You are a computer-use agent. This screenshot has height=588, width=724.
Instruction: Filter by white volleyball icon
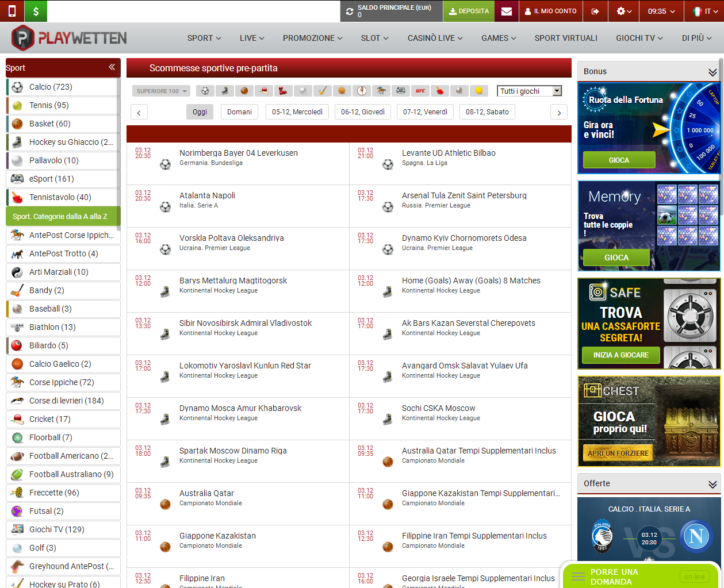click(303, 91)
